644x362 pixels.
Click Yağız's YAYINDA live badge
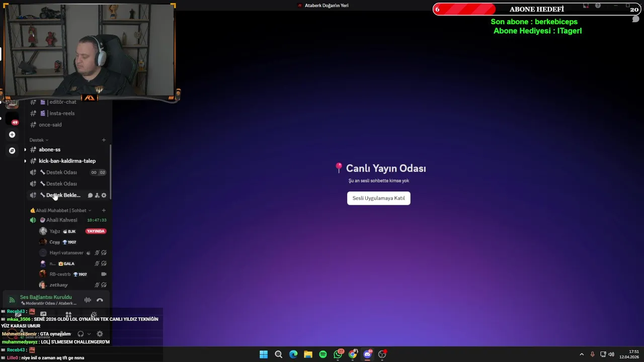click(x=96, y=231)
